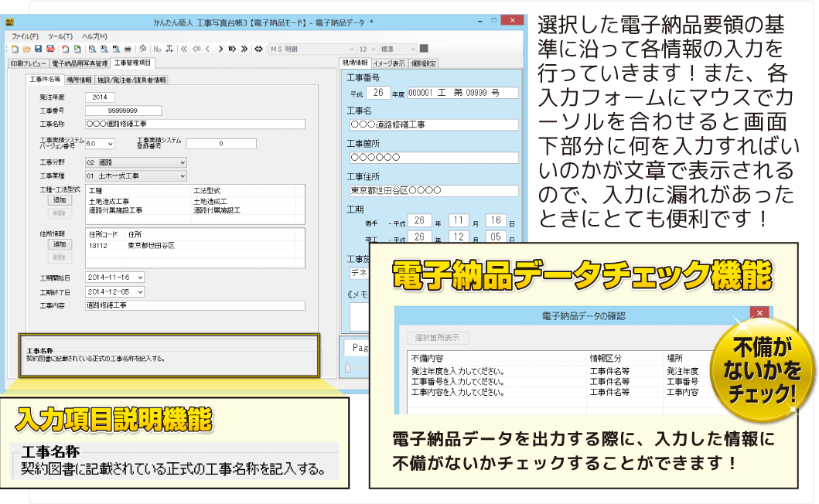Open the MS 明朝 font dropdown

(312, 49)
